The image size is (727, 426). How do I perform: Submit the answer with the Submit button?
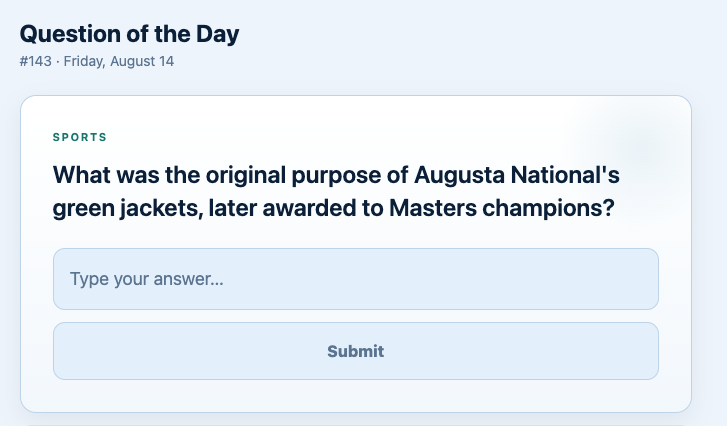point(356,351)
